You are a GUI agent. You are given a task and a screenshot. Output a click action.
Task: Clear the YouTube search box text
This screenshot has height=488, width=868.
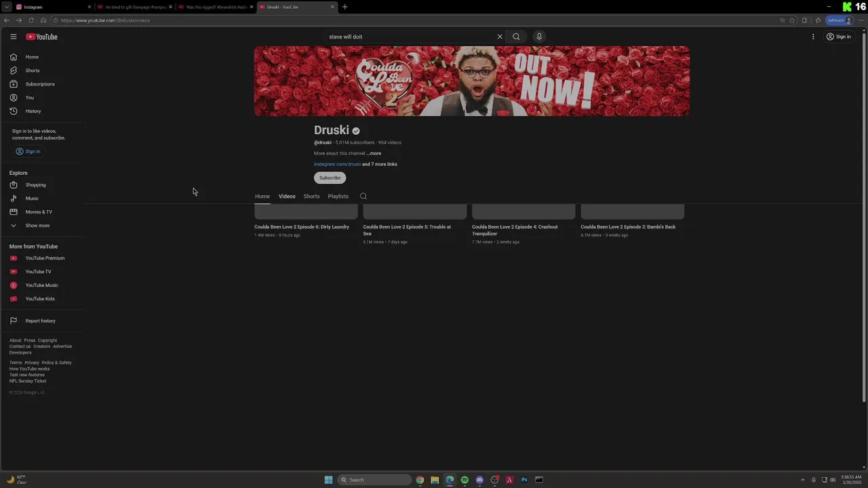pos(500,37)
